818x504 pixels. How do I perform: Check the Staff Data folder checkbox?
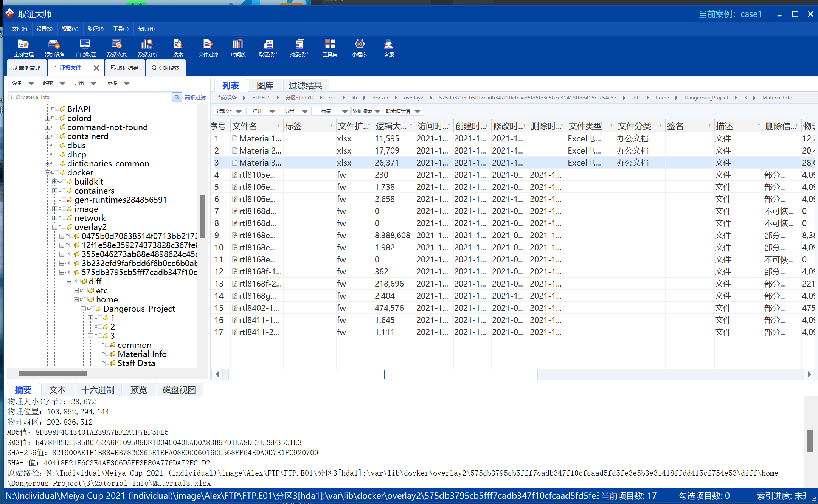coord(107,363)
